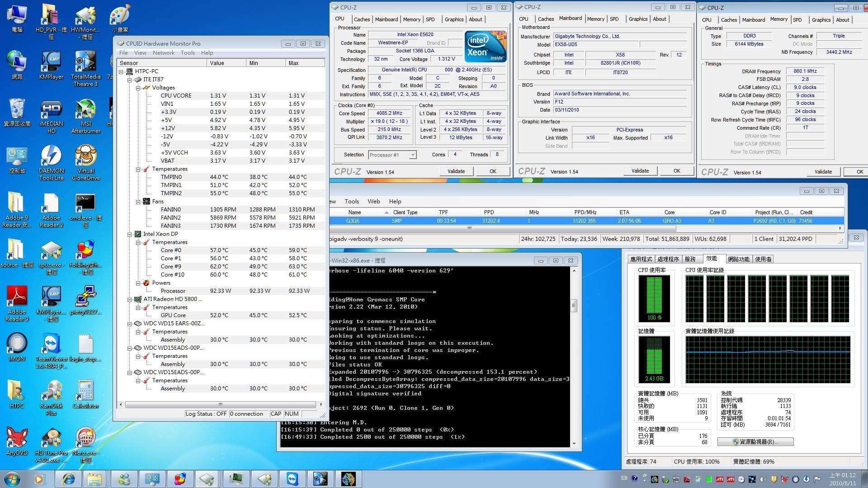Collapse the ATI Radeon HD 5800 node

point(130,299)
